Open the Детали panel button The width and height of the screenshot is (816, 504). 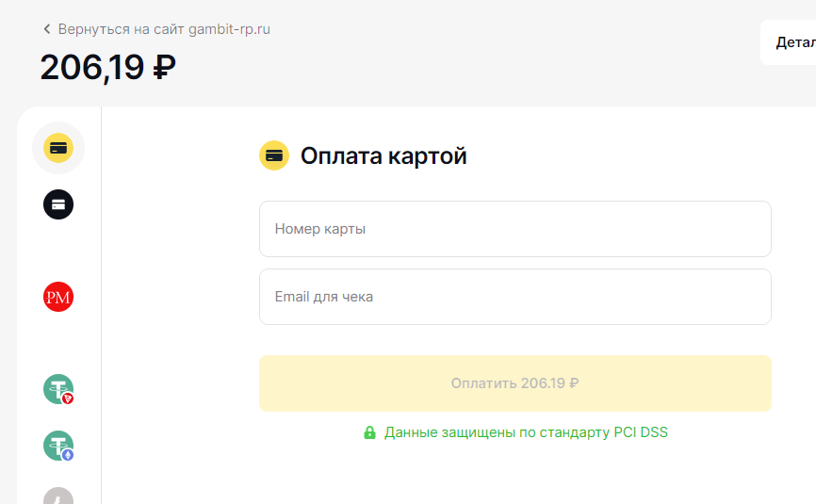pyautogui.click(x=790, y=42)
